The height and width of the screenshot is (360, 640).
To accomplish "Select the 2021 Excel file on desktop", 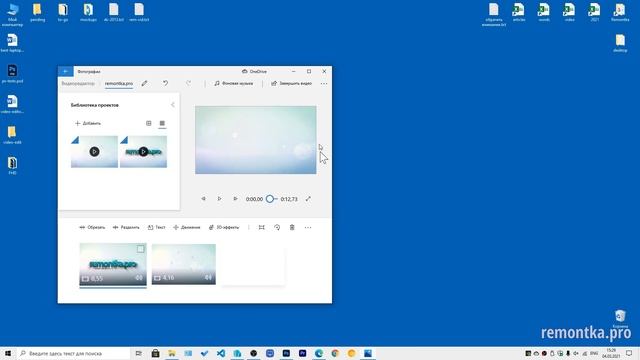I will pyautogui.click(x=594, y=12).
